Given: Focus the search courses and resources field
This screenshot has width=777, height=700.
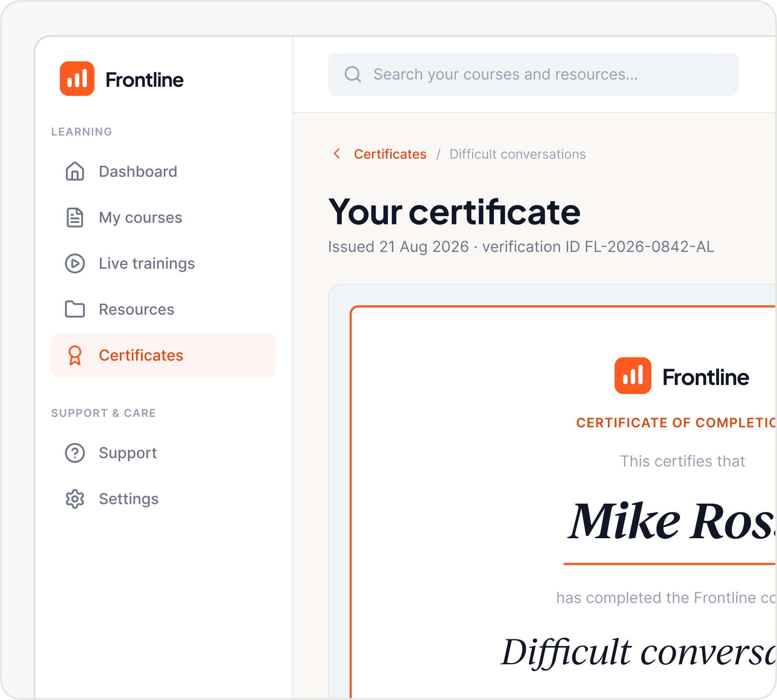Looking at the screenshot, I should (x=533, y=74).
